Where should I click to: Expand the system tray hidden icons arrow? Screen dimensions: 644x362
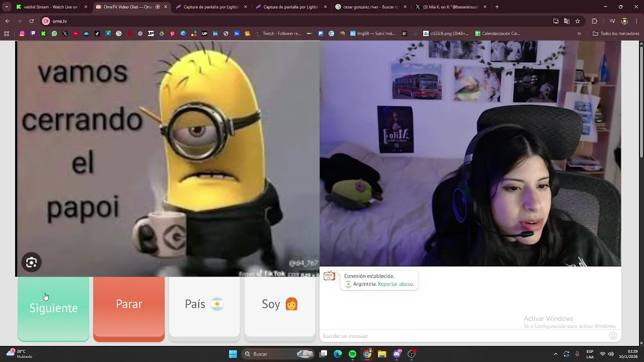point(555,354)
